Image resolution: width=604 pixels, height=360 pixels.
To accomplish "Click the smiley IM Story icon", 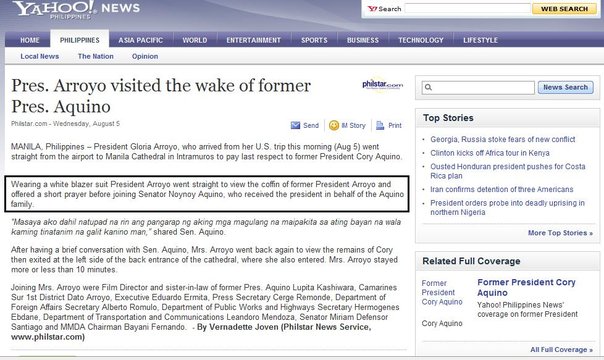I will (x=334, y=126).
